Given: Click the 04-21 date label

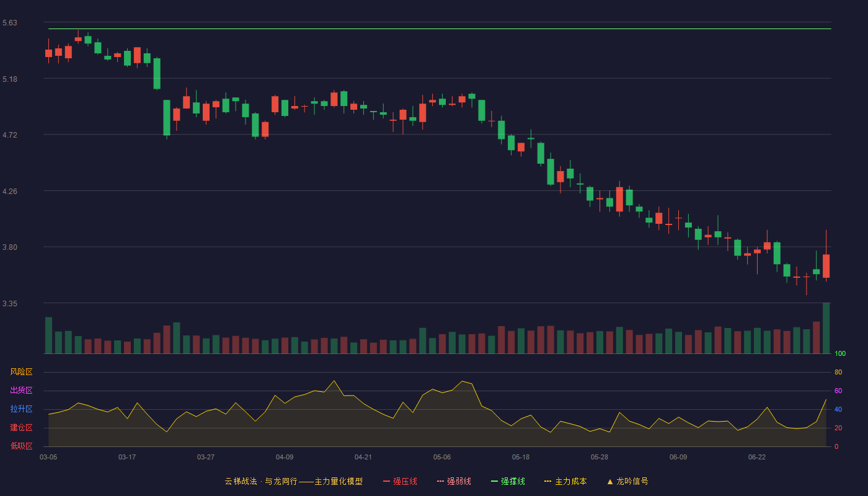Looking at the screenshot, I should pos(363,457).
